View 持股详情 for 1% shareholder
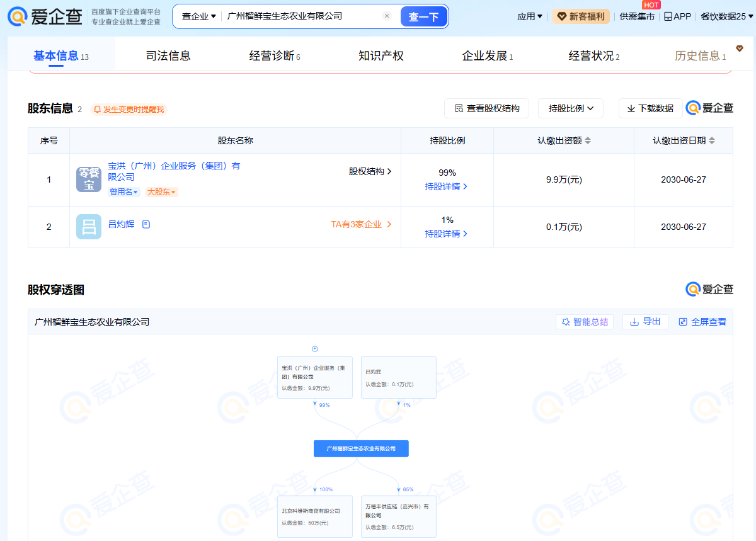This screenshot has height=541, width=756. click(446, 234)
